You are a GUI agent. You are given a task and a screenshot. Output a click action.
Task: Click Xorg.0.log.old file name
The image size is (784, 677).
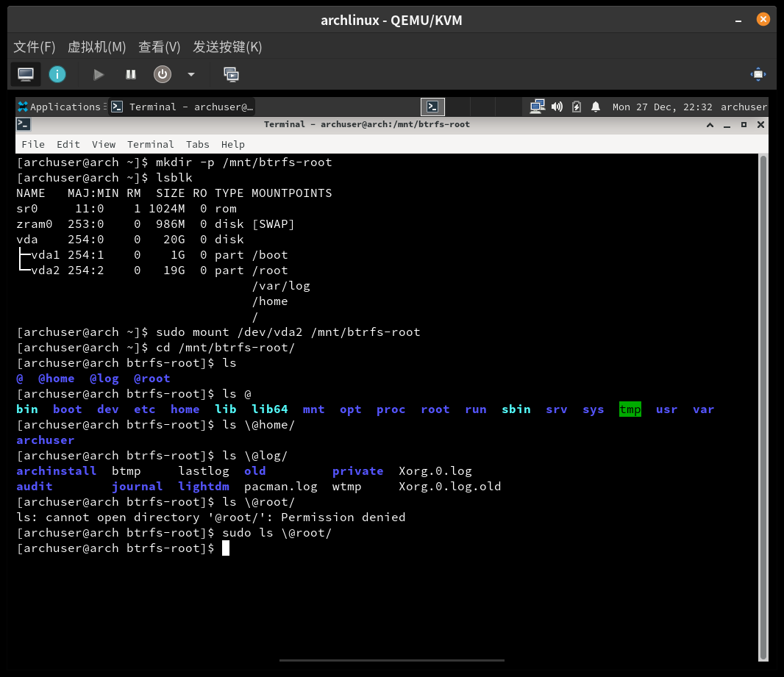[449, 487]
